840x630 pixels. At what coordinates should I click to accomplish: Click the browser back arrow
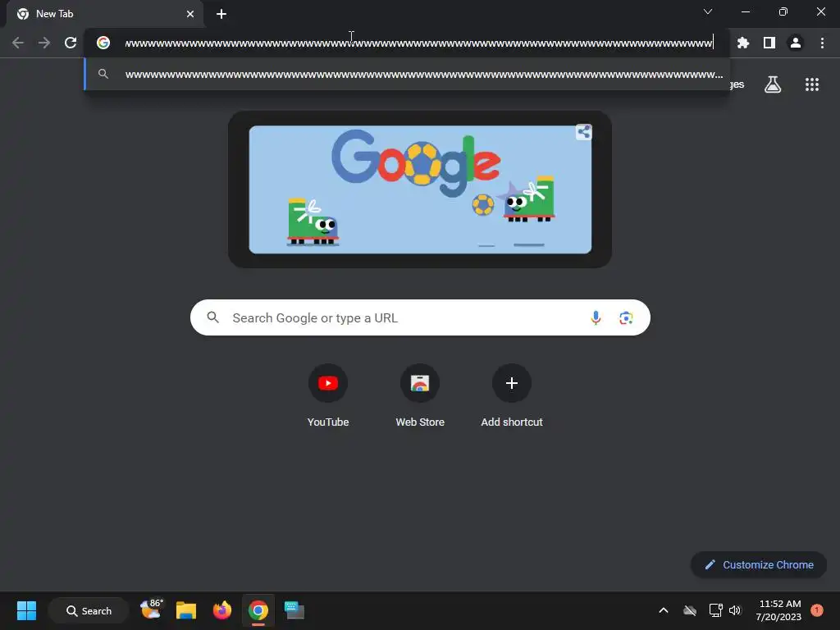tap(18, 43)
